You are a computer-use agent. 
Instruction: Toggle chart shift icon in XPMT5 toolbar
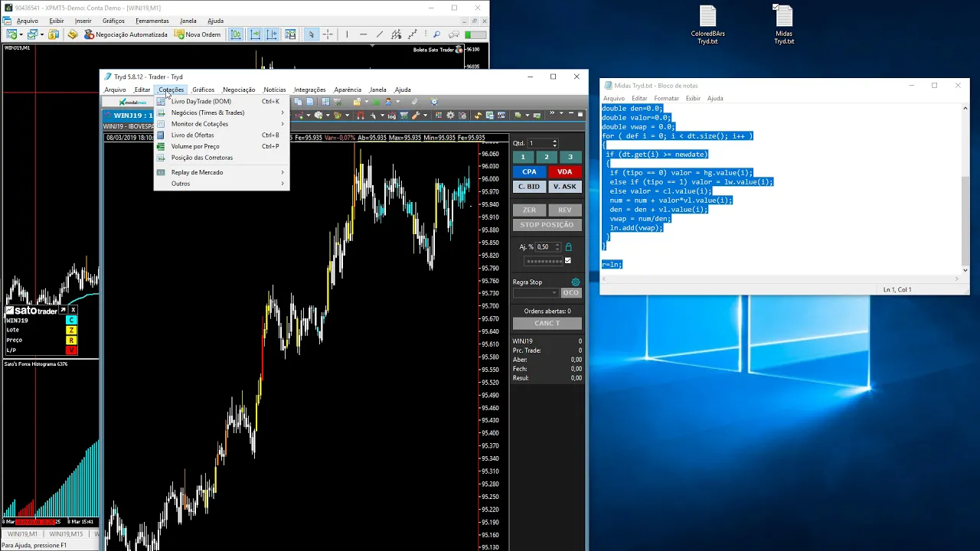[272, 34]
